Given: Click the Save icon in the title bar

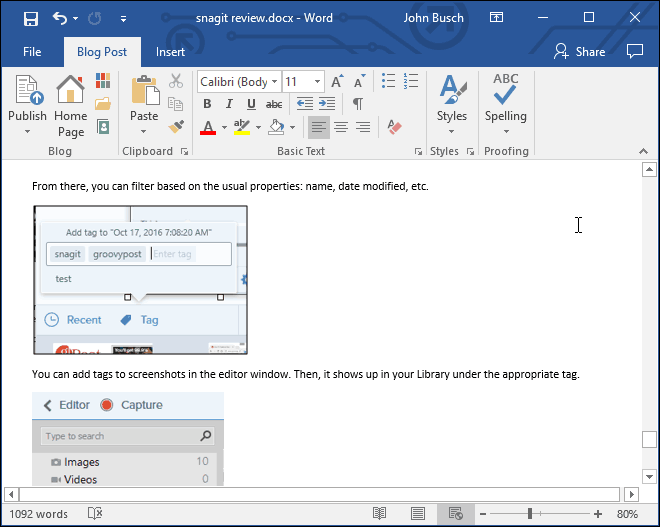Looking at the screenshot, I should [x=31, y=18].
